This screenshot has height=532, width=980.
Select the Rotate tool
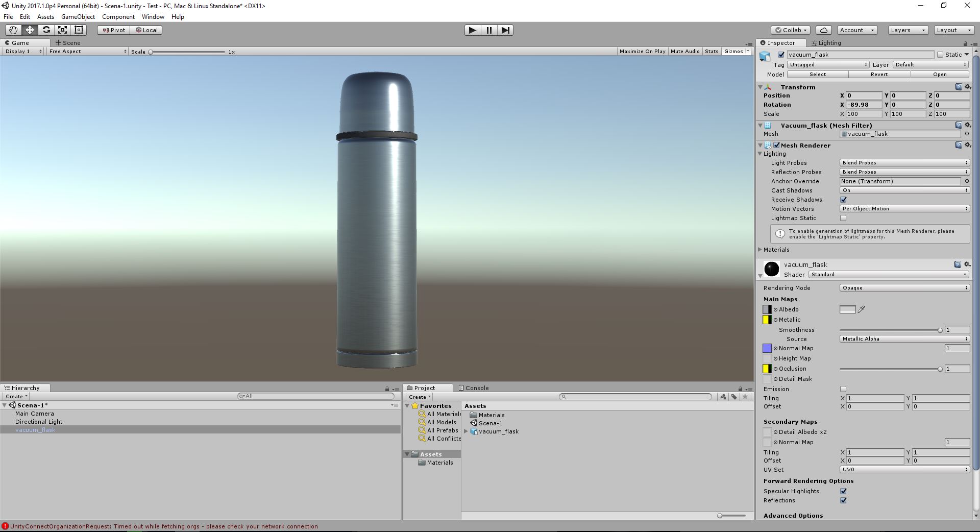click(x=46, y=30)
